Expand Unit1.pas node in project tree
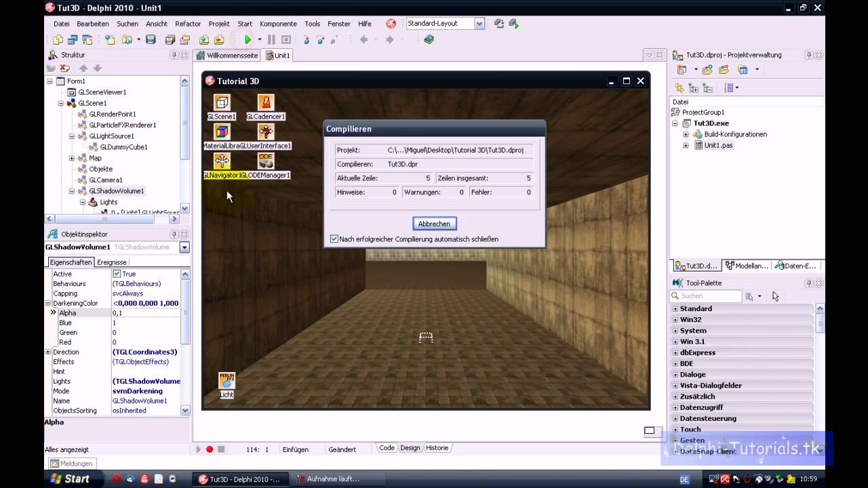Viewport: 868px width, 488px height. pos(686,145)
